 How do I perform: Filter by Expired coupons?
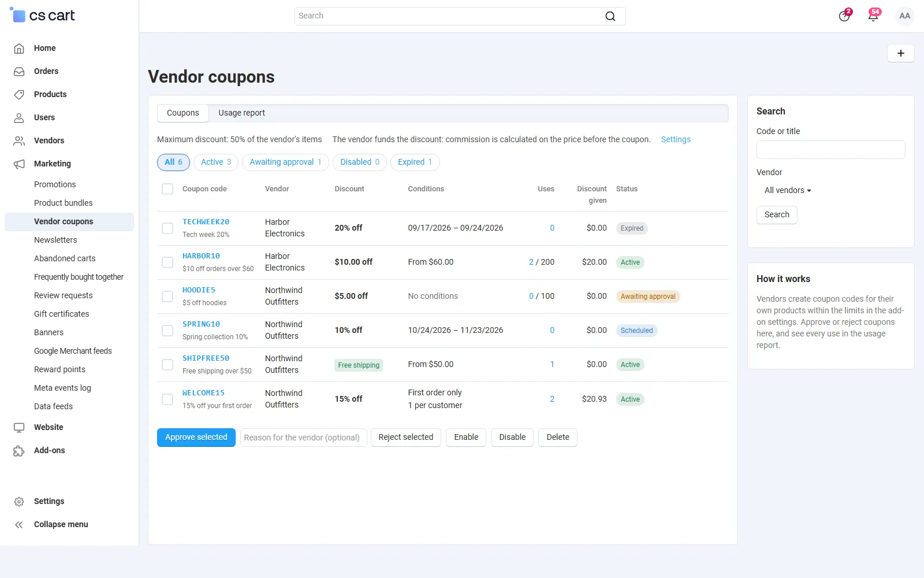[415, 162]
